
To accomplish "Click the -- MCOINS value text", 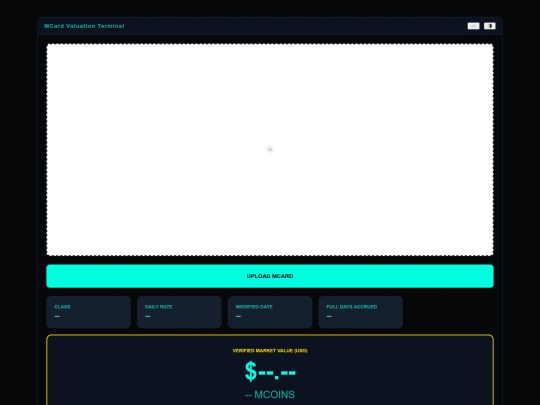I will (270, 395).
